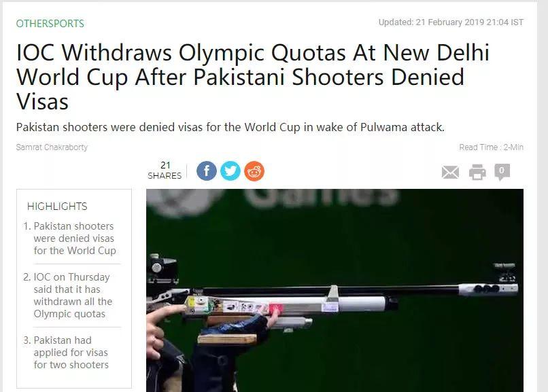Open comments bubble showing 0
This screenshot has height=392, width=548.
[x=502, y=172]
